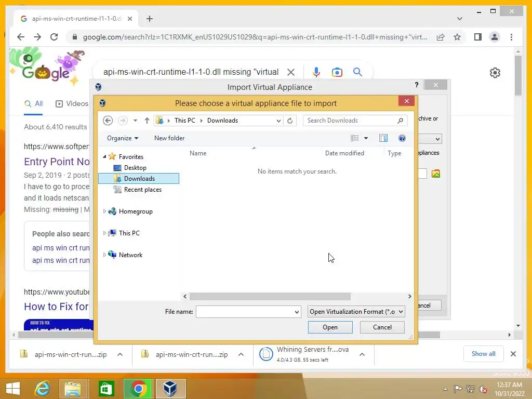This screenshot has width=532, height=399.
Task: Clear the Google search box
Action: 291,72
